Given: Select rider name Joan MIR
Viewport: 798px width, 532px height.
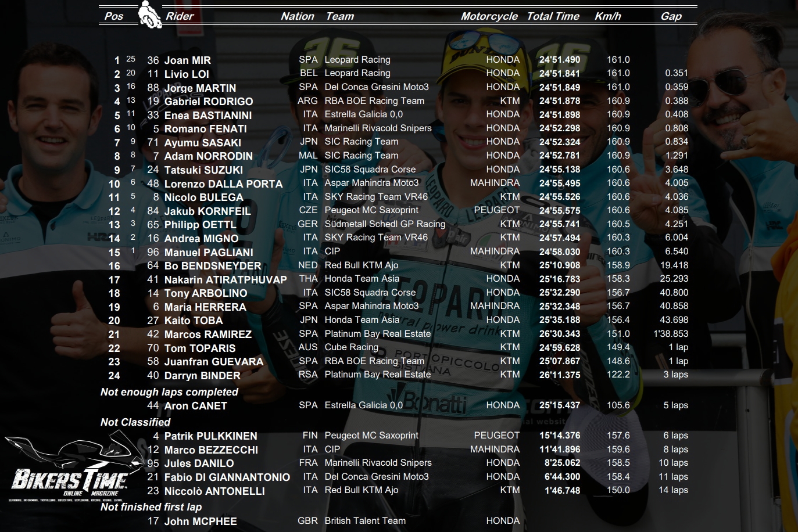Looking at the screenshot, I should (187, 60).
